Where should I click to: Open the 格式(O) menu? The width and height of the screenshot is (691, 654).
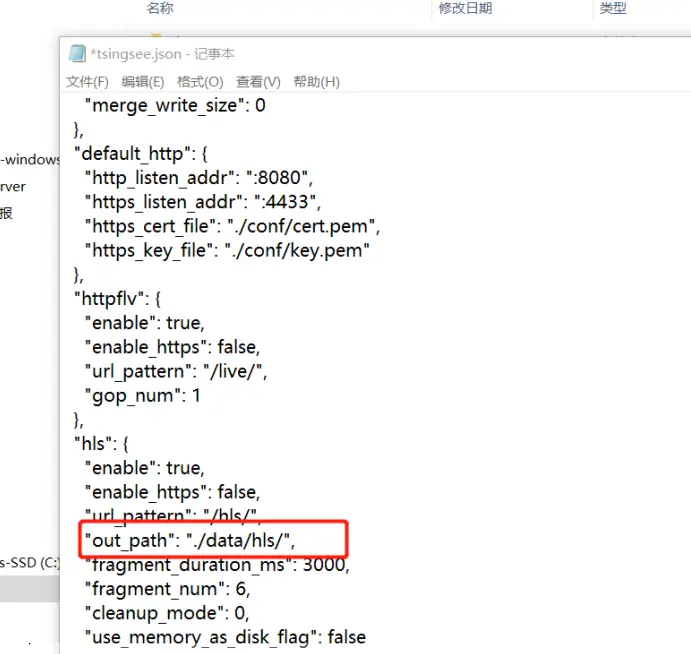click(x=200, y=82)
